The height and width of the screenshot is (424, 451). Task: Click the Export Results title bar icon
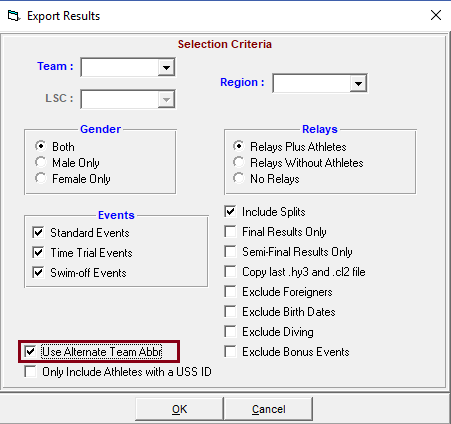pos(14,16)
